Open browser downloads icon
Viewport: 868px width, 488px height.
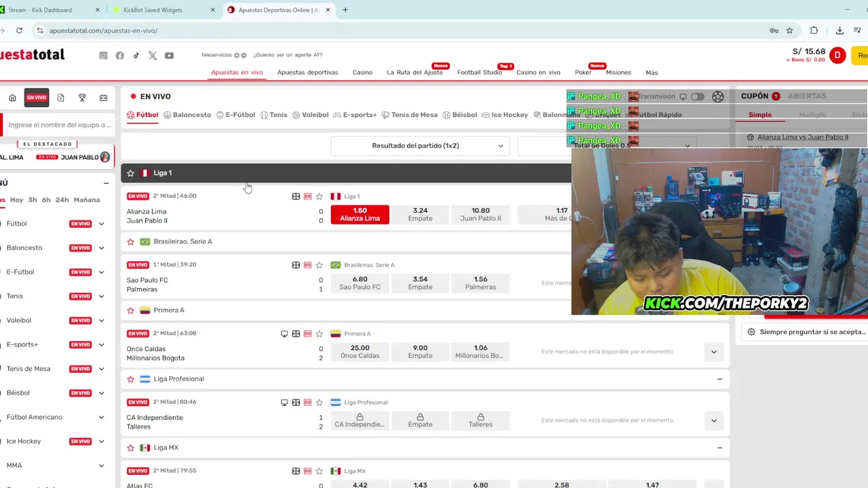pyautogui.click(x=840, y=30)
